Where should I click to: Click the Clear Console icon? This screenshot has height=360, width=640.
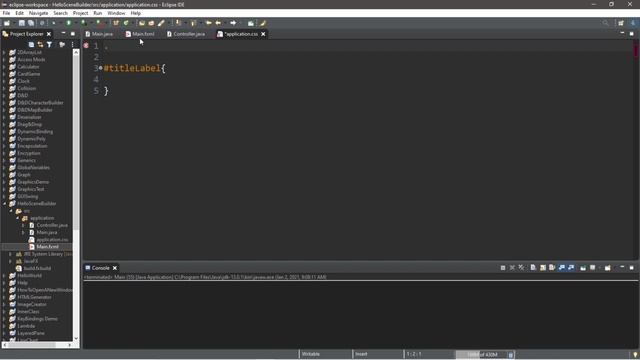[533, 268]
